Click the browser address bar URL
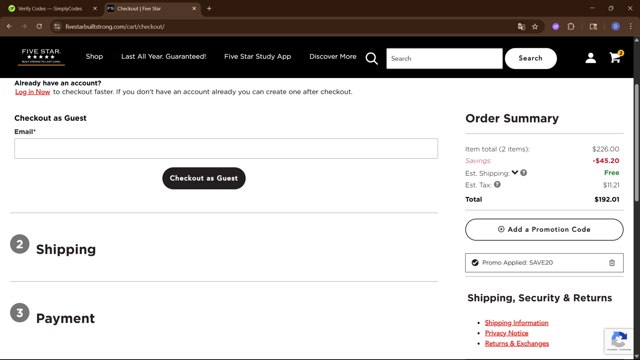 [x=115, y=27]
